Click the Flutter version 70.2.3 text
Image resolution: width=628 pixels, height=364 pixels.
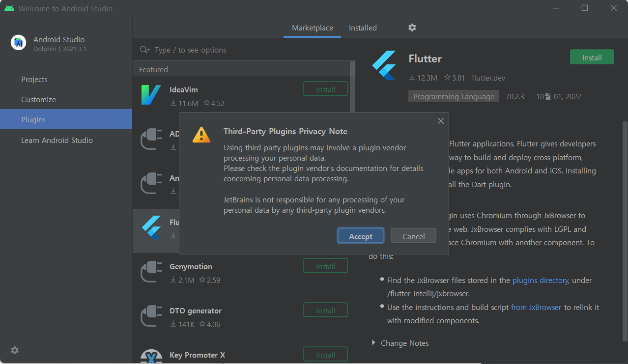pos(515,96)
